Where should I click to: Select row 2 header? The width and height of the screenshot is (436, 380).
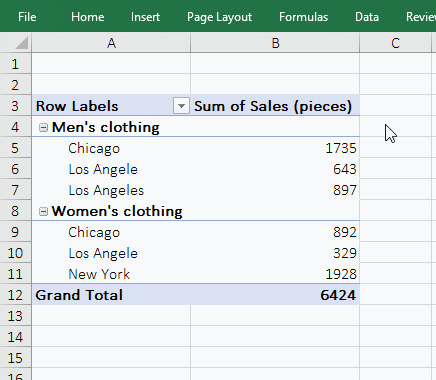coord(15,85)
